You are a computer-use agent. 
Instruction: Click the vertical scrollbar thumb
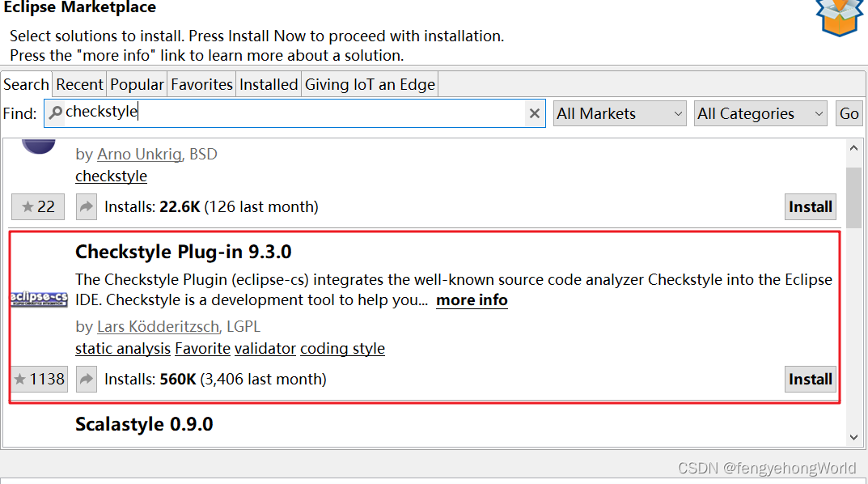point(853,197)
